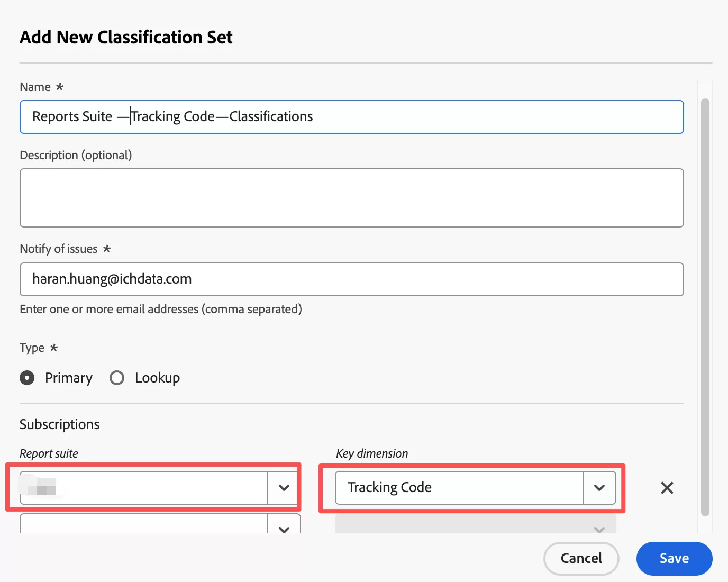The height and width of the screenshot is (582, 728).
Task: Click the second Report suite combo box field
Action: (143, 525)
